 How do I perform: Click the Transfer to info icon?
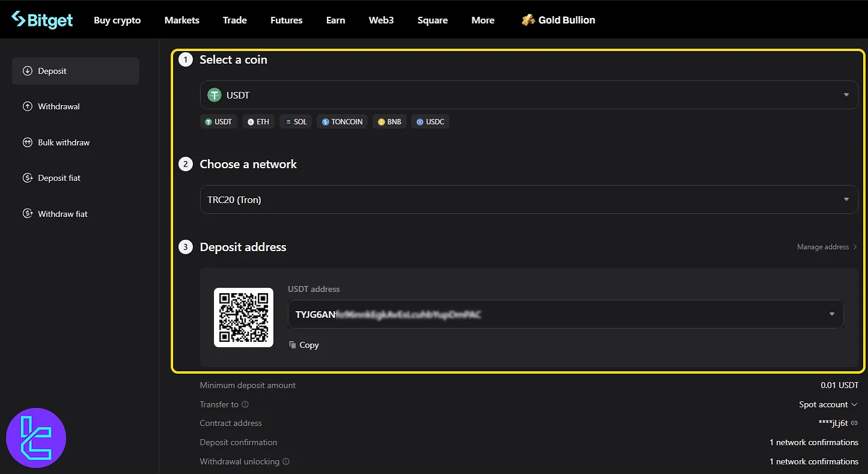click(x=245, y=404)
